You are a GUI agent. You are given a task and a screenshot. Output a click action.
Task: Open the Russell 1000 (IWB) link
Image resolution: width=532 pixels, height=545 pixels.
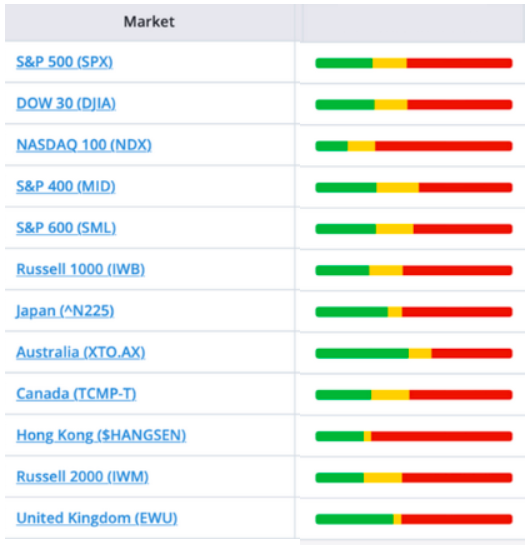81,269
